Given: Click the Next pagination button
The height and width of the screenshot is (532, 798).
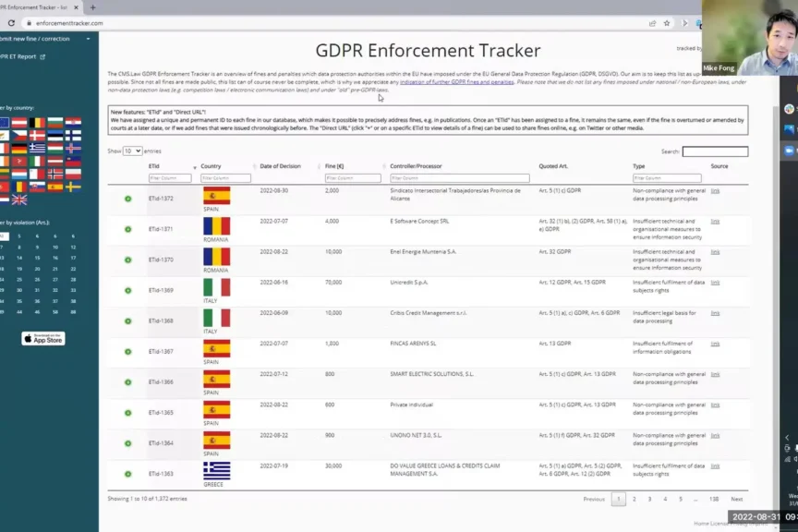Looking at the screenshot, I should tap(736, 499).
